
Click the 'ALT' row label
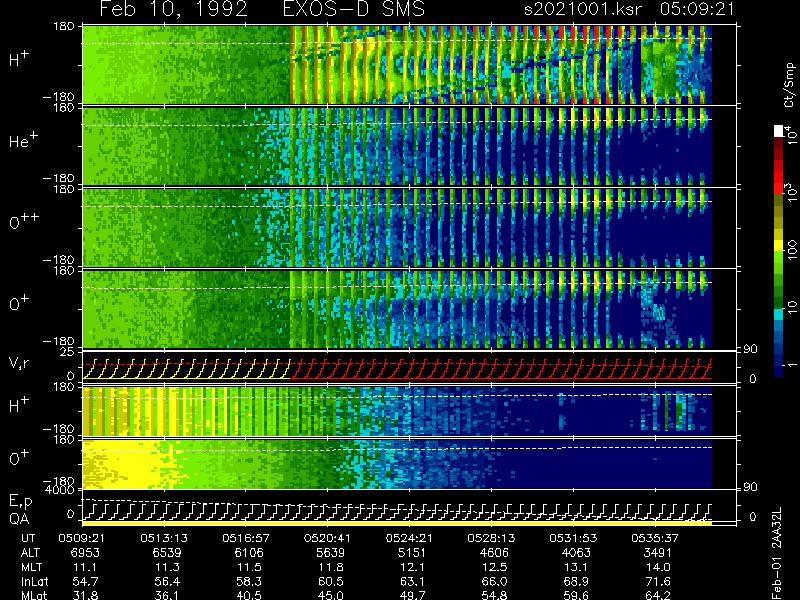(x=31, y=553)
